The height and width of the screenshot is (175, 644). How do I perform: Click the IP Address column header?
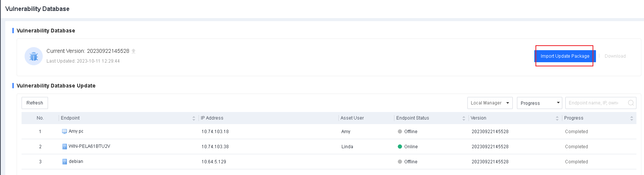tap(212, 118)
